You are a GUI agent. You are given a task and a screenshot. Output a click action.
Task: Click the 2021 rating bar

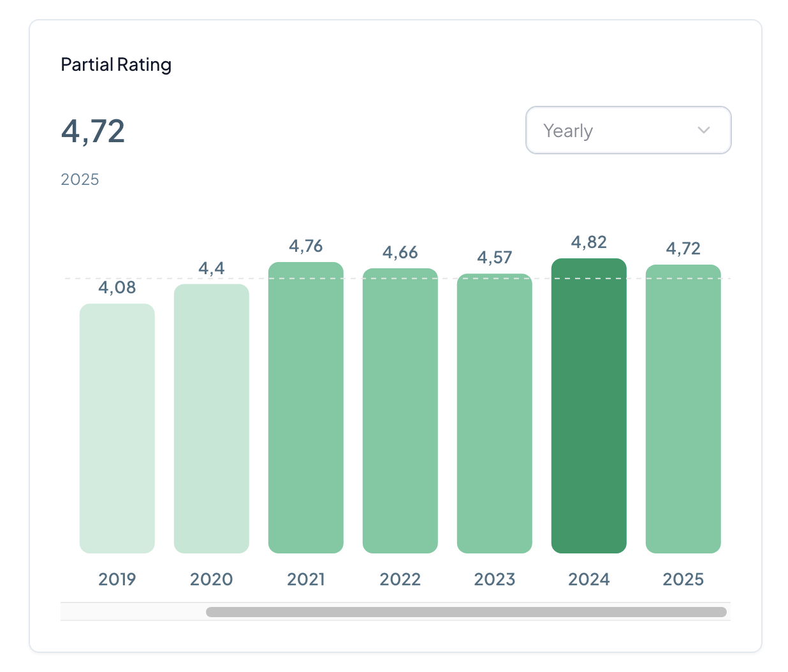(x=306, y=407)
